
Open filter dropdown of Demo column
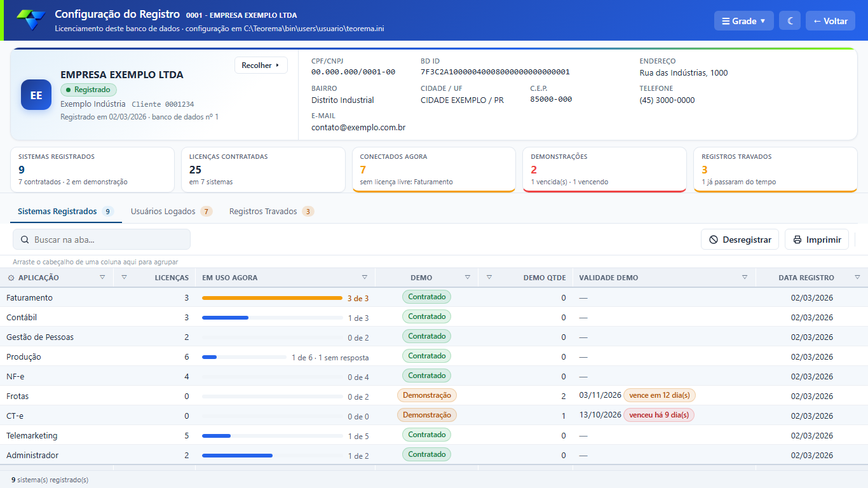(468, 277)
